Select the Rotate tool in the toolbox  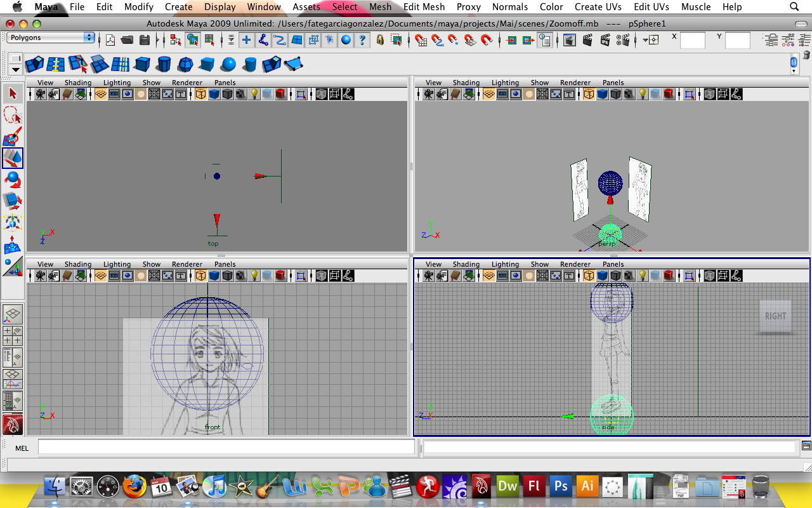coord(13,180)
